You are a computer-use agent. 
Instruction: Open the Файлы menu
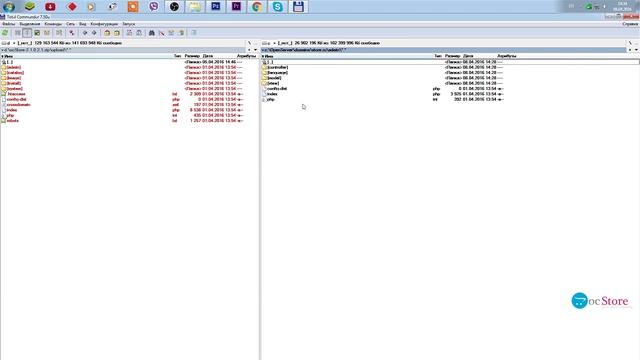9,24
